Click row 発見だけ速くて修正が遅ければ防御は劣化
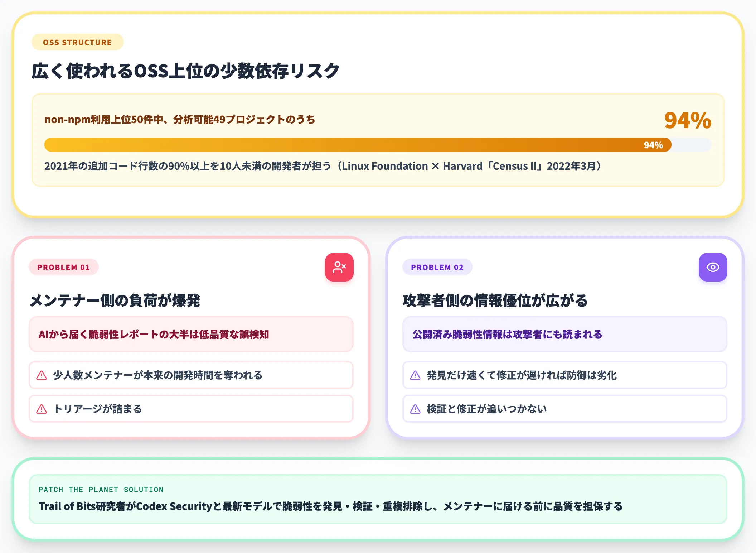756x553 pixels. tap(565, 375)
